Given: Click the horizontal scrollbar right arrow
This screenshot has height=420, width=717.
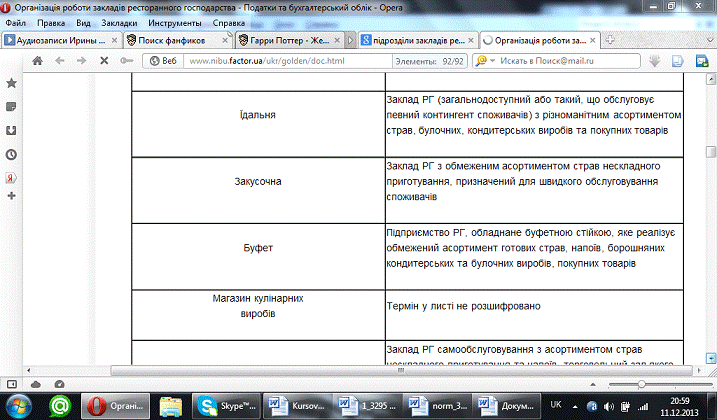Looking at the screenshot, I should tap(699, 370).
